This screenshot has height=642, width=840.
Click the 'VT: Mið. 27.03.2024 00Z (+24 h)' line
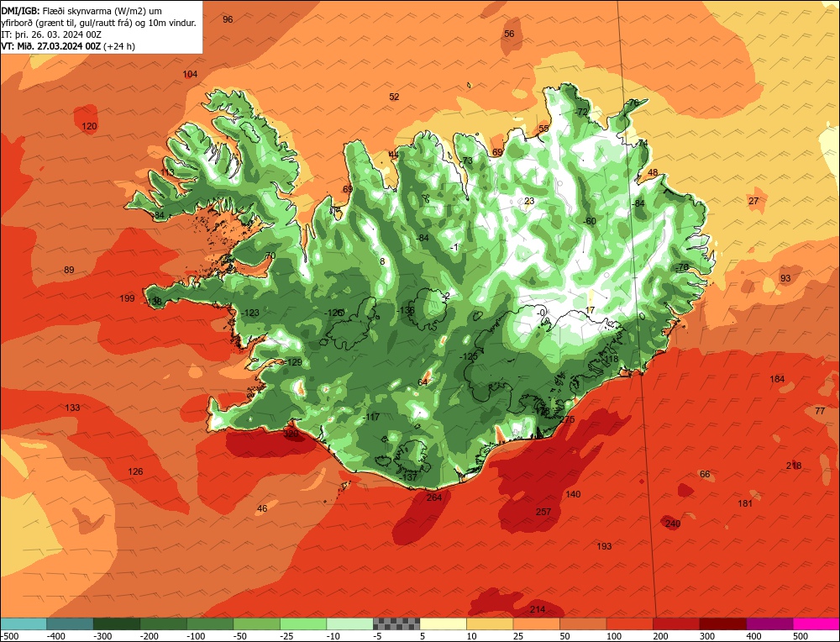tap(68, 46)
